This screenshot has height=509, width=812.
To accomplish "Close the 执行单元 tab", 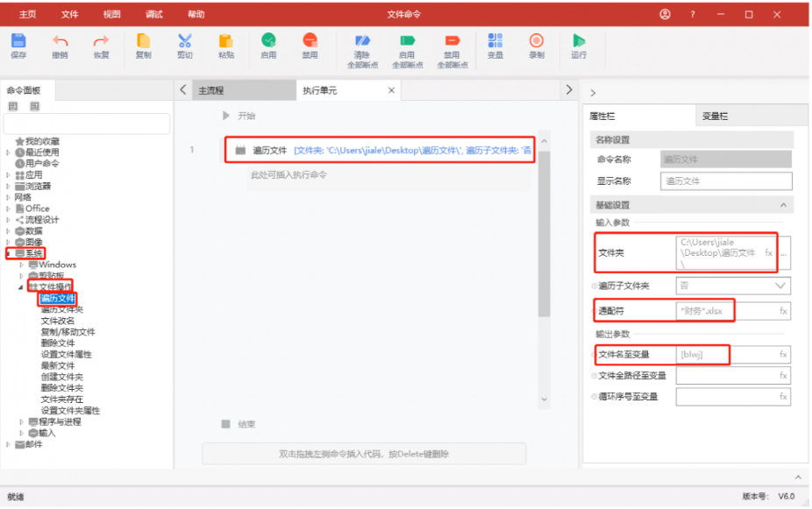I will coord(391,90).
